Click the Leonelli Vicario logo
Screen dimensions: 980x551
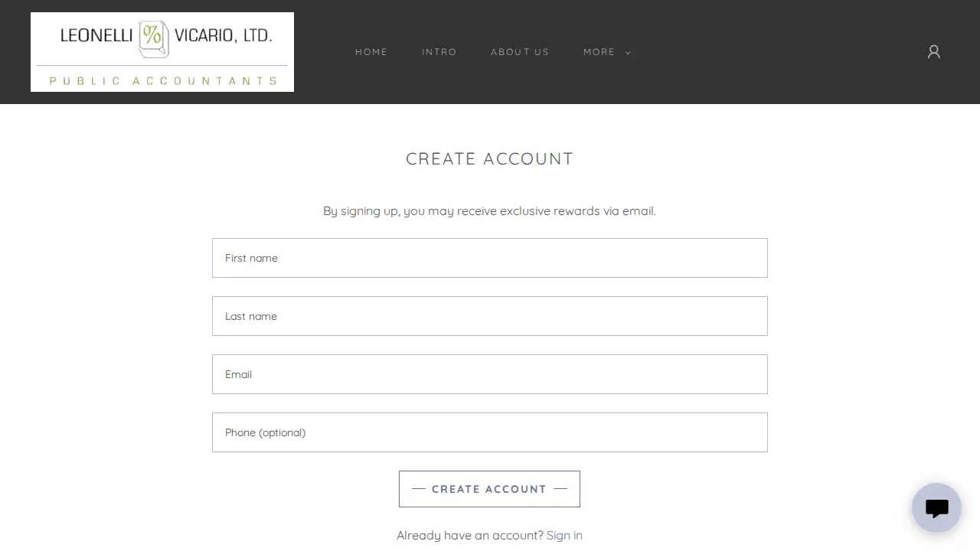[162, 52]
